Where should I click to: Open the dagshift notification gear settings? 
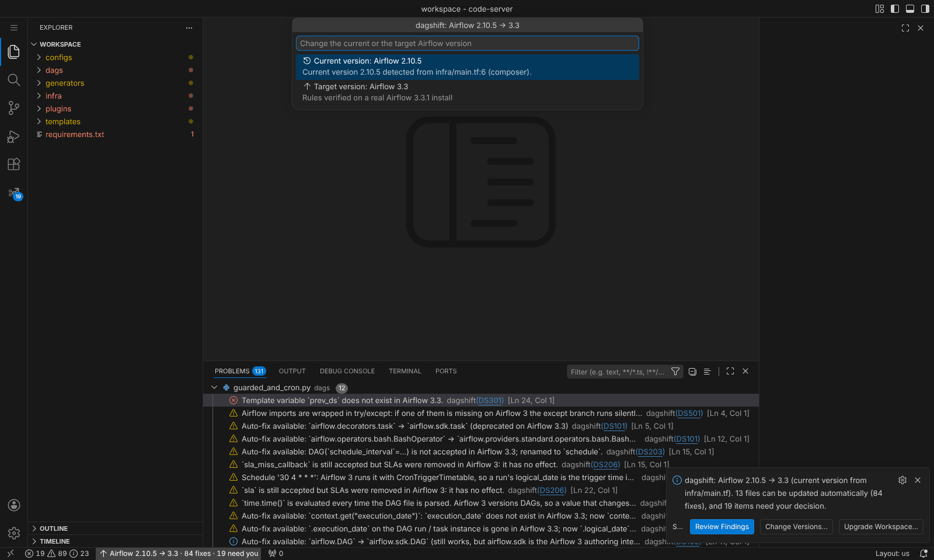pyautogui.click(x=902, y=480)
